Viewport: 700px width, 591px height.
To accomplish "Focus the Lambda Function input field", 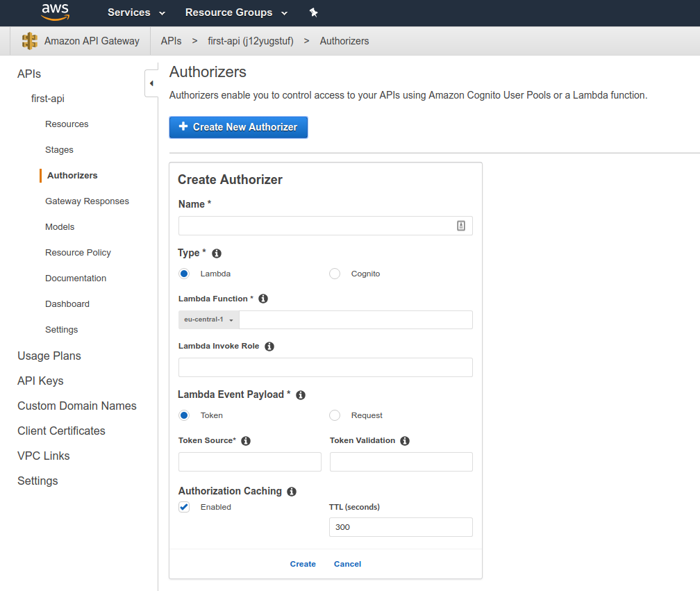I will tap(356, 319).
